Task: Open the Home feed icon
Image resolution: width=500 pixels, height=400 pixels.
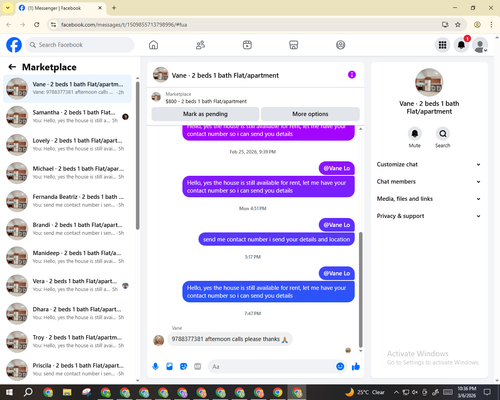Action: [x=153, y=45]
